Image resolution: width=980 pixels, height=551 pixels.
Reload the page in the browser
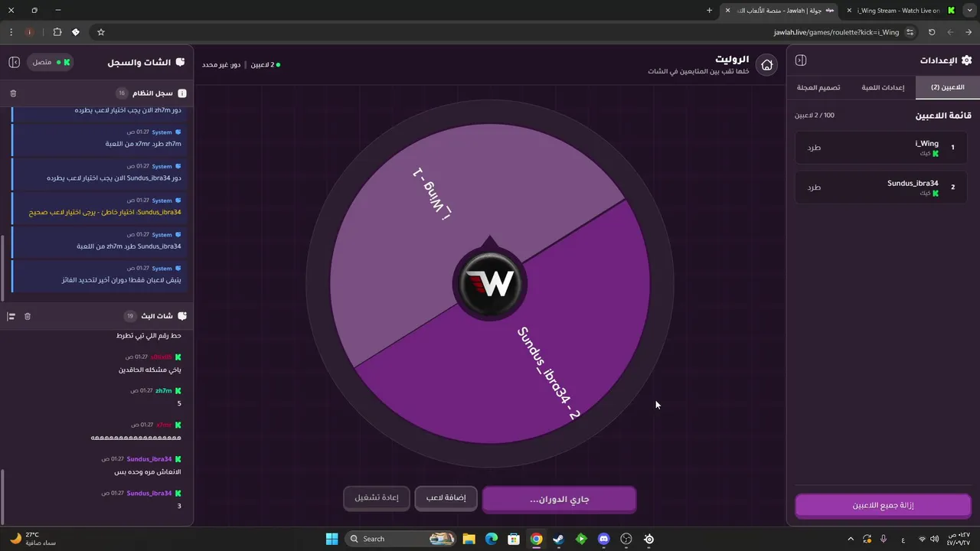pyautogui.click(x=932, y=32)
